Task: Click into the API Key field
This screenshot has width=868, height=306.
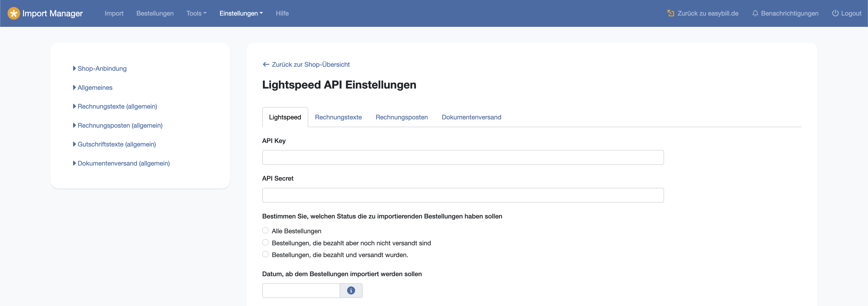Action: 463,158
